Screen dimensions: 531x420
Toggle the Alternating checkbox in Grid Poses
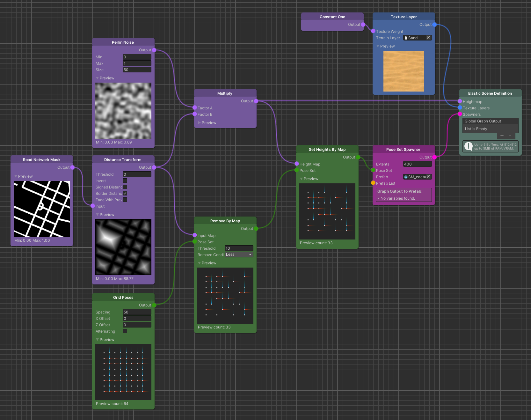pyautogui.click(x=125, y=331)
